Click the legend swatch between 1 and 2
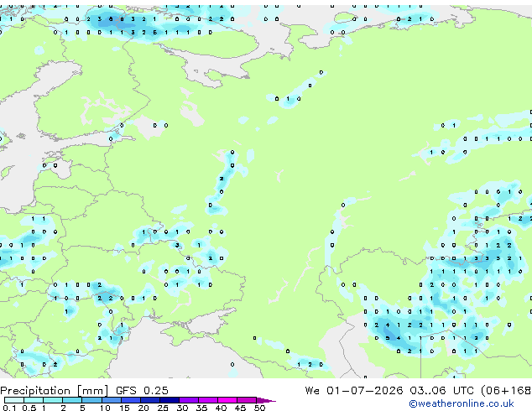Image resolution: width=532 pixels, height=411 pixels. [x=53, y=400]
